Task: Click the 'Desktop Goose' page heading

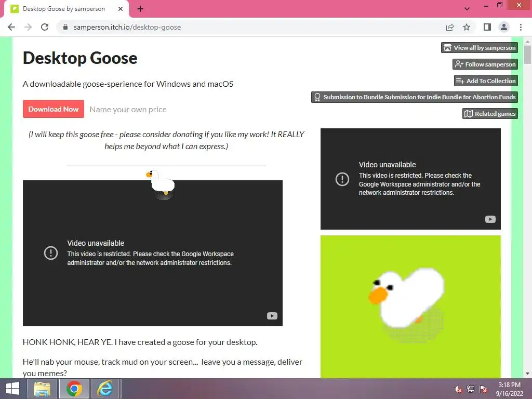Action: (x=80, y=58)
